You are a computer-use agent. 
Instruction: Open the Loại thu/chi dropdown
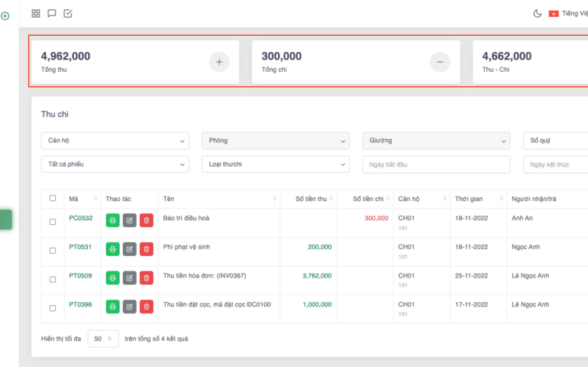click(275, 164)
